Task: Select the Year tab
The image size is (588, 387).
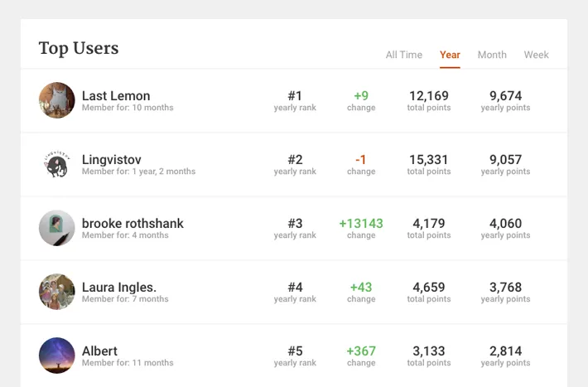Action: 450,55
